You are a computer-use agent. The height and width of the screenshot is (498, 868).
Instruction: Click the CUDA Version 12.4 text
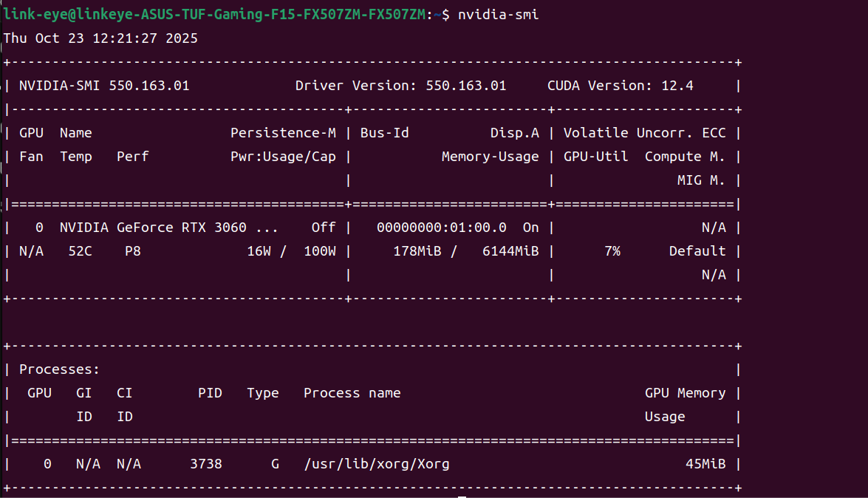point(620,86)
